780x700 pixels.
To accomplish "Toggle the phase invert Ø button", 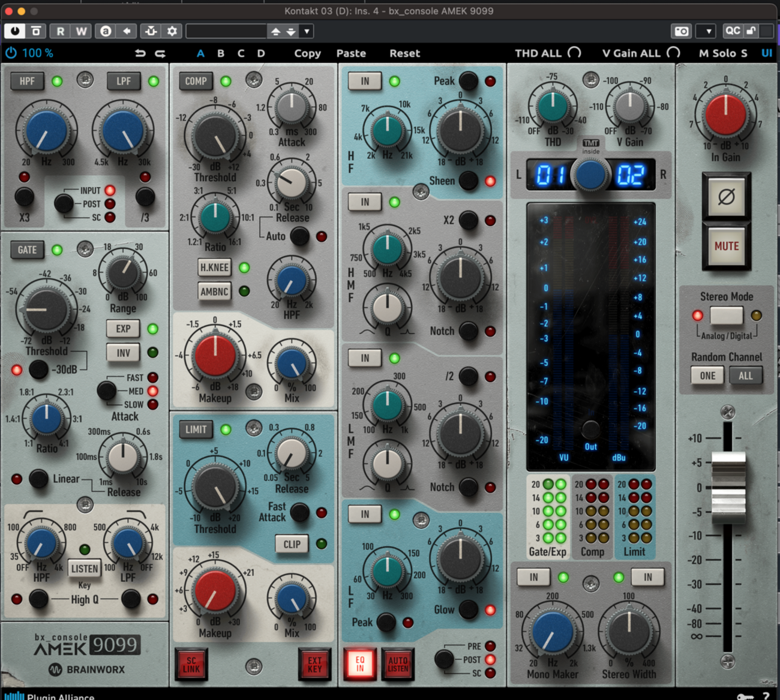I will (x=726, y=196).
